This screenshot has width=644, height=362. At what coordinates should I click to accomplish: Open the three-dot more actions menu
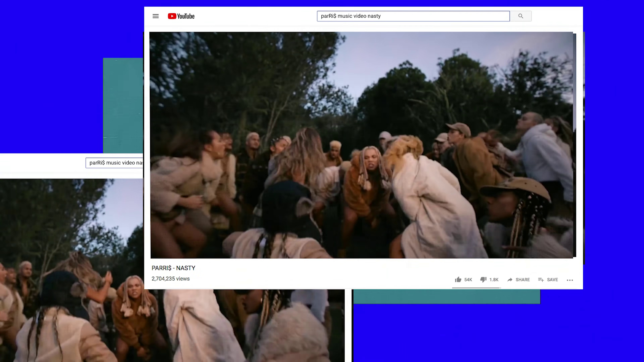pyautogui.click(x=570, y=280)
